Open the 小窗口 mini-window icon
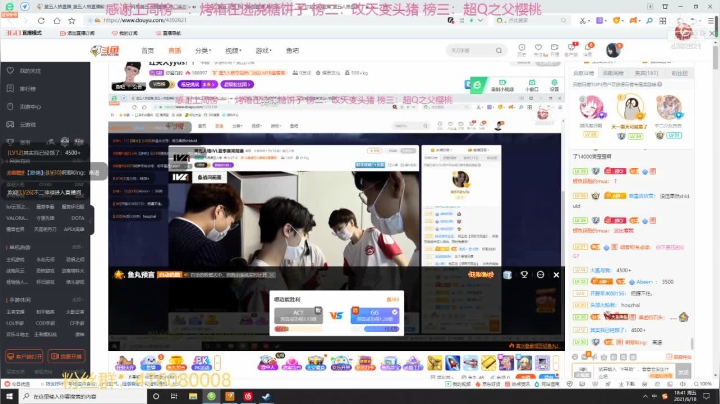Image resolution: width=720 pixels, height=404 pixels. [x=532, y=85]
